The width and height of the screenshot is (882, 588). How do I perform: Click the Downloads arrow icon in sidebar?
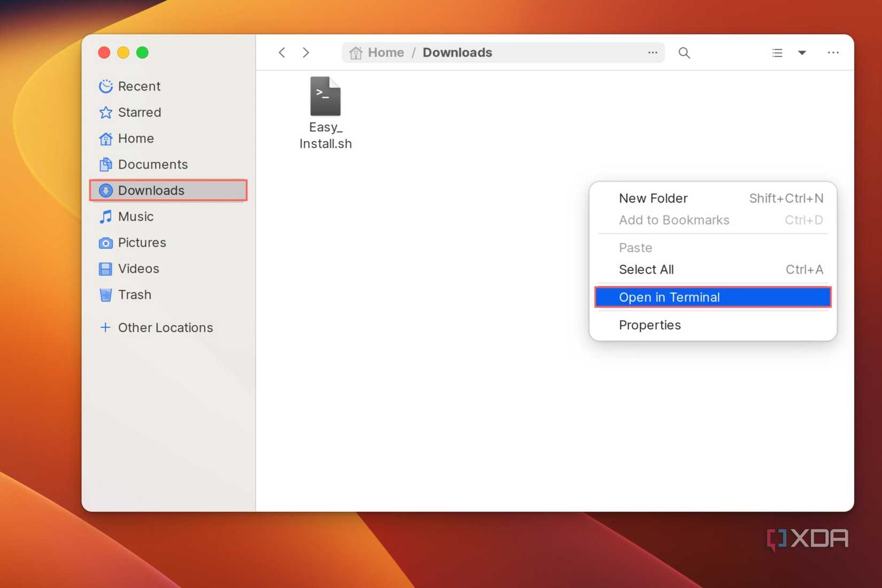click(x=105, y=190)
